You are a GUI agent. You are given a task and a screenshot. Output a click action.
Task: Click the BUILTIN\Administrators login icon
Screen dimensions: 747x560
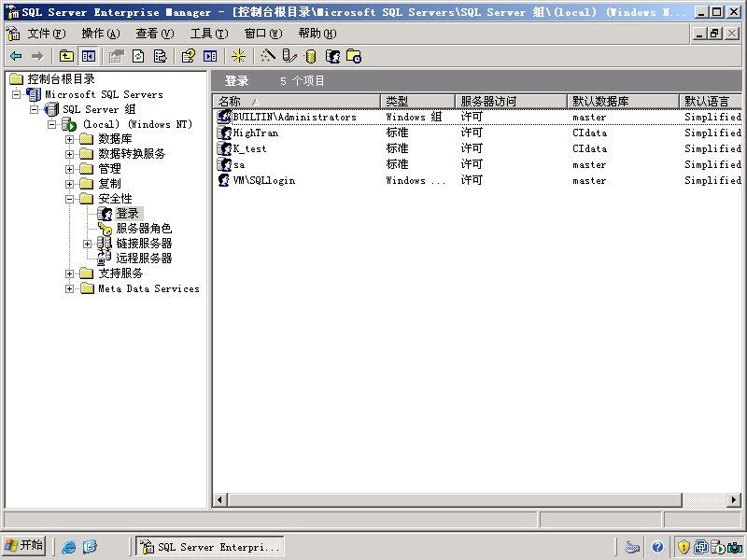(x=224, y=117)
